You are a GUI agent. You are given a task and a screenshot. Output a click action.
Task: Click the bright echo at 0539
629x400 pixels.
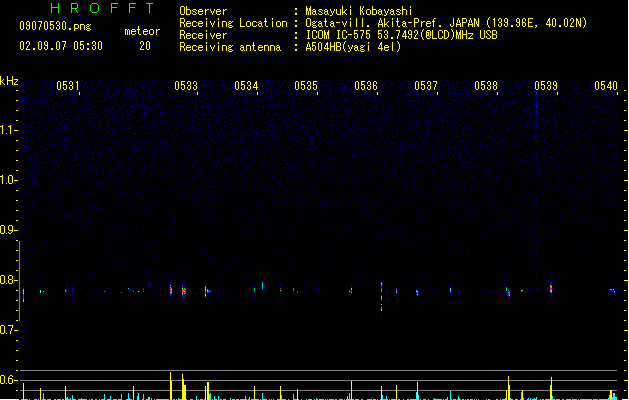click(x=551, y=288)
